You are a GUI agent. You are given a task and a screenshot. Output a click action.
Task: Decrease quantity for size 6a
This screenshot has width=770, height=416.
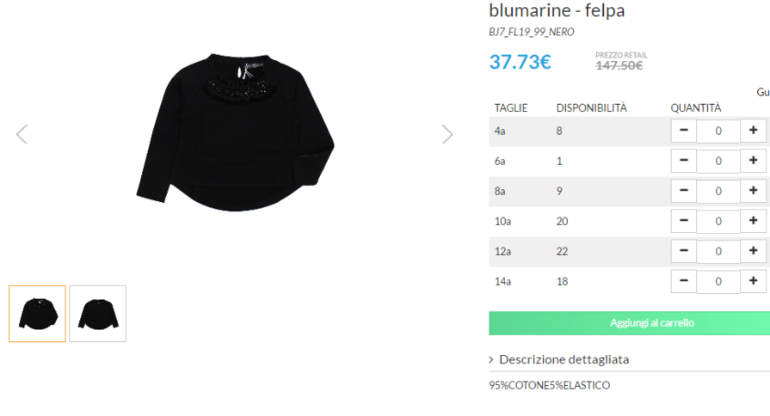click(684, 161)
